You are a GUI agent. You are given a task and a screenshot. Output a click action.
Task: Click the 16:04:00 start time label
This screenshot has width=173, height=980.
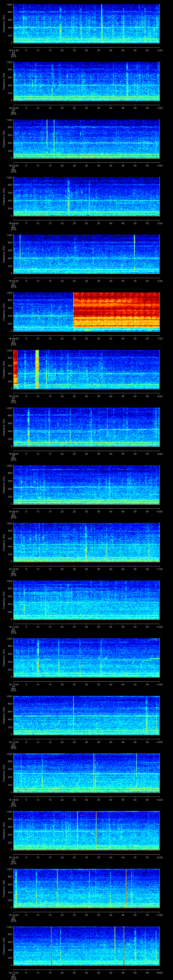(x=14, y=223)
